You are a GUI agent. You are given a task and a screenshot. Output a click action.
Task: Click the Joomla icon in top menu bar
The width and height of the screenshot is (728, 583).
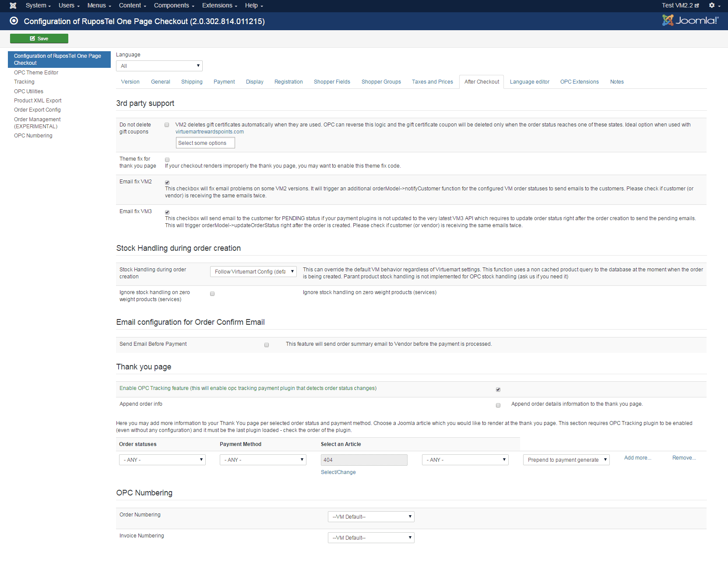pyautogui.click(x=13, y=6)
